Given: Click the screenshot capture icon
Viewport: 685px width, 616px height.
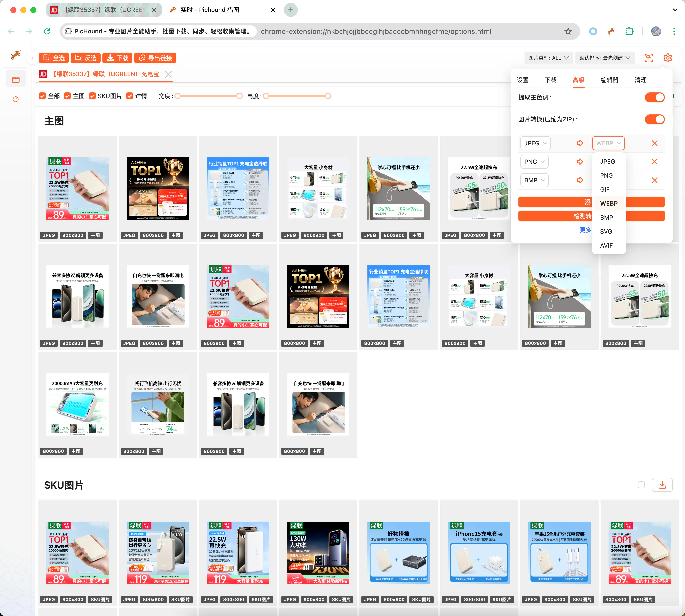Looking at the screenshot, I should 648,58.
